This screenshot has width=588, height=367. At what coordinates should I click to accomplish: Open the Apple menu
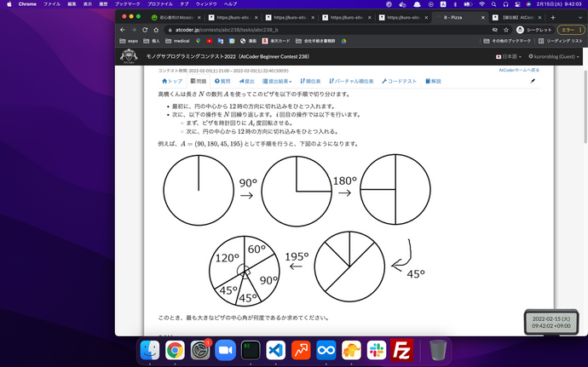coord(9,4)
